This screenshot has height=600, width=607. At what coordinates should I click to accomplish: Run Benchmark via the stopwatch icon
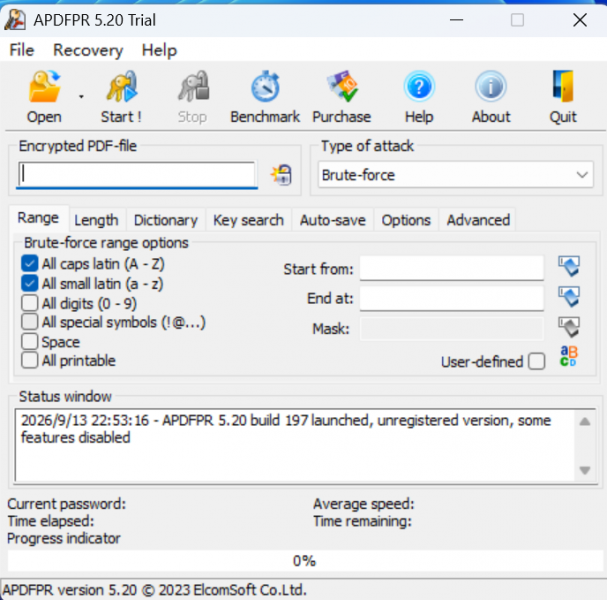pos(266,87)
